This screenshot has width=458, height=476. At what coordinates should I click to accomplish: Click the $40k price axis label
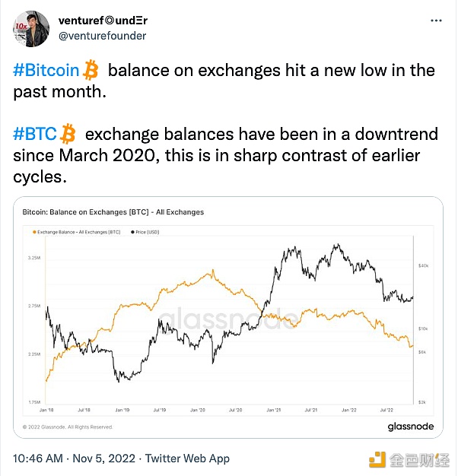[x=424, y=266]
